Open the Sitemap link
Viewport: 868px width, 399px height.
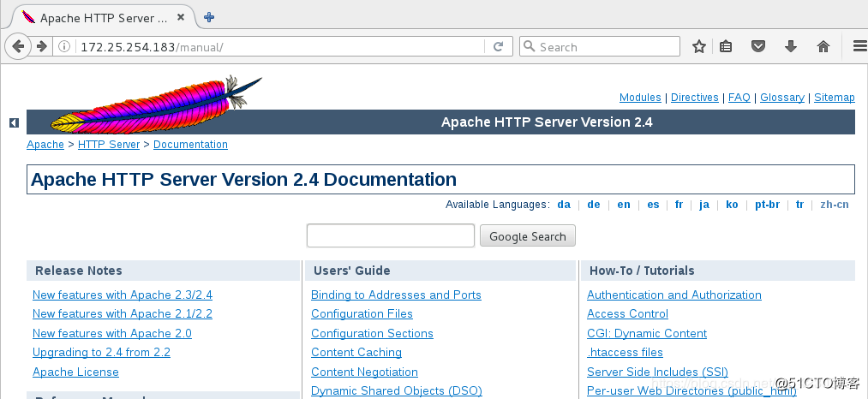coord(835,98)
